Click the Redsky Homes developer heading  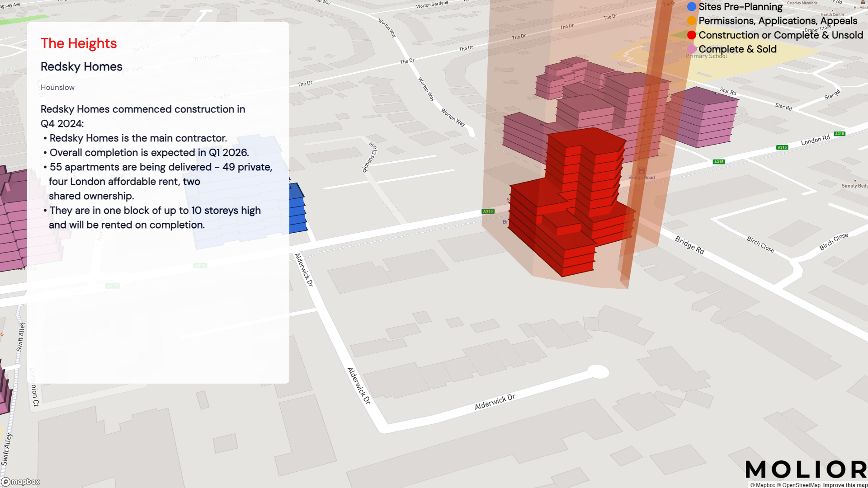click(x=81, y=67)
